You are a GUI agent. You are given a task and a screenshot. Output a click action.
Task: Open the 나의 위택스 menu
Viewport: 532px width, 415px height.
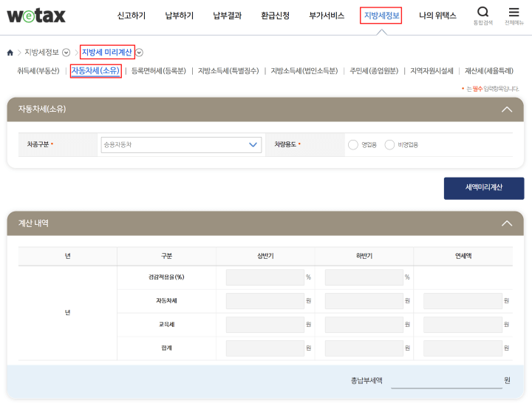coord(437,16)
